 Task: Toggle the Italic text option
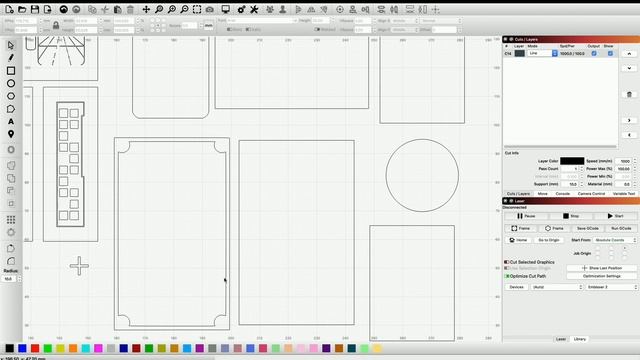pyautogui.click(x=248, y=29)
